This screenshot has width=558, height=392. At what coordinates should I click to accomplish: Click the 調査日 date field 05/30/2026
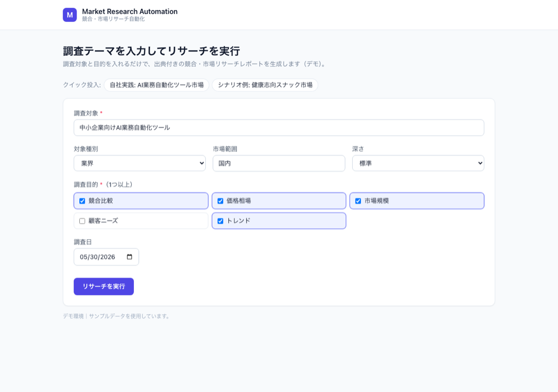[x=106, y=257]
